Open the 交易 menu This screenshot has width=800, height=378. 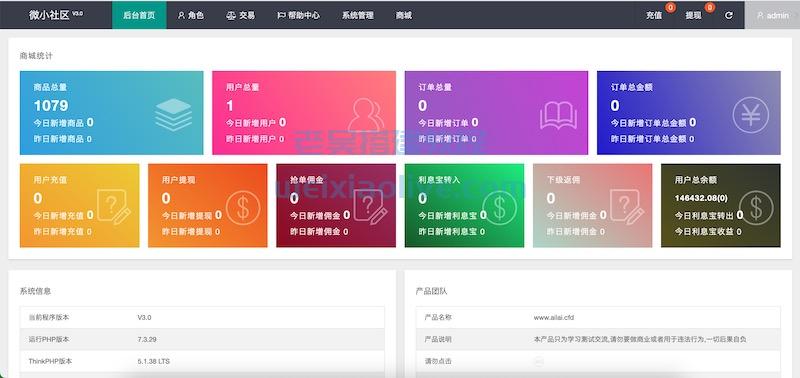click(240, 15)
